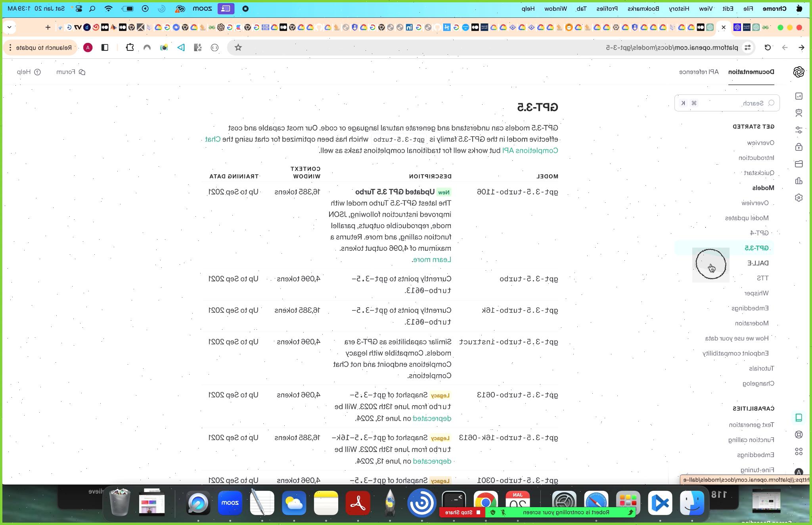The image size is (812, 525).
Task: Open the Forum link
Action: pos(71,72)
